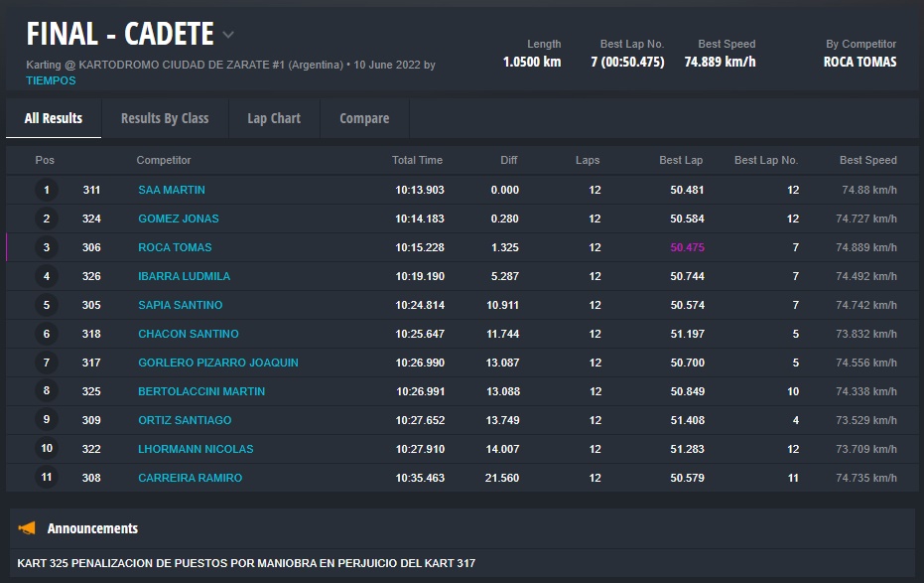Click the Announcements megaphone icon

point(28,528)
